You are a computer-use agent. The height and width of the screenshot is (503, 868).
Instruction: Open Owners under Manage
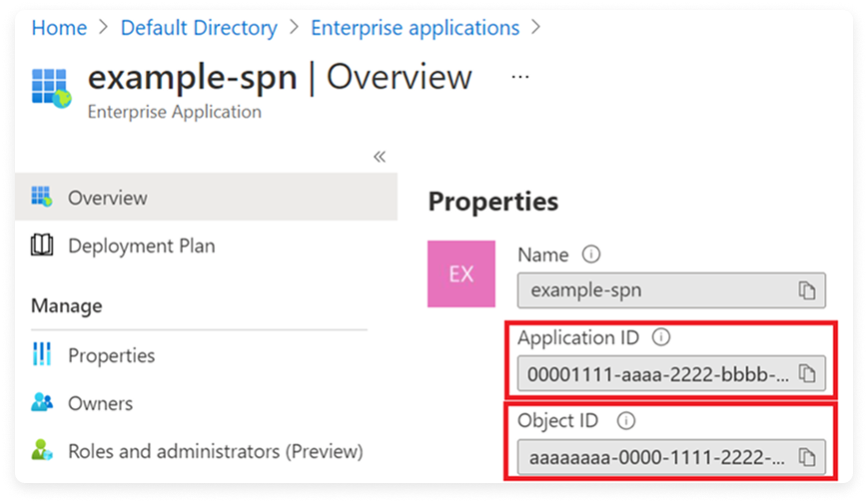point(100,403)
